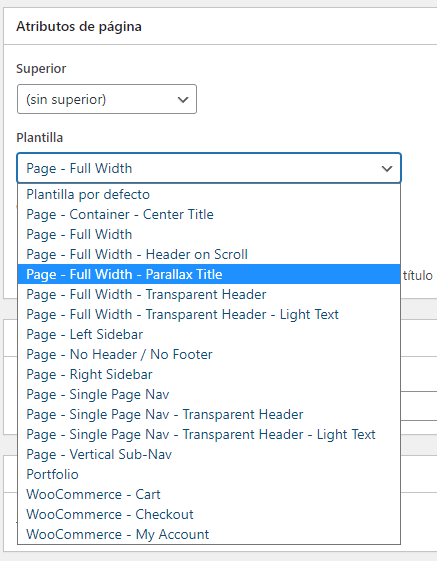This screenshot has height=561, width=437.
Task: Select Page - Vertical Sub-Nav template
Action: pos(209,455)
